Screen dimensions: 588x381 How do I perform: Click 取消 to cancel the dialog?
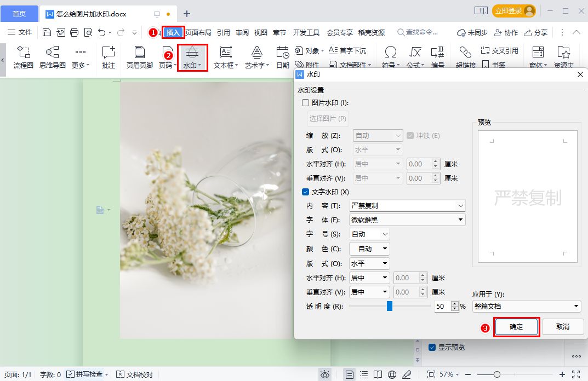click(x=562, y=327)
